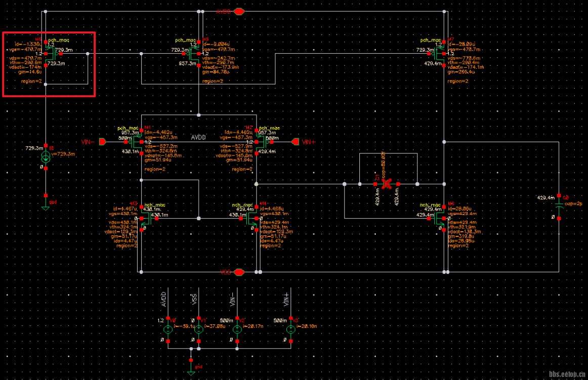Click the VSS pin on bottom rail
The width and height of the screenshot is (588, 380).
coord(239,272)
